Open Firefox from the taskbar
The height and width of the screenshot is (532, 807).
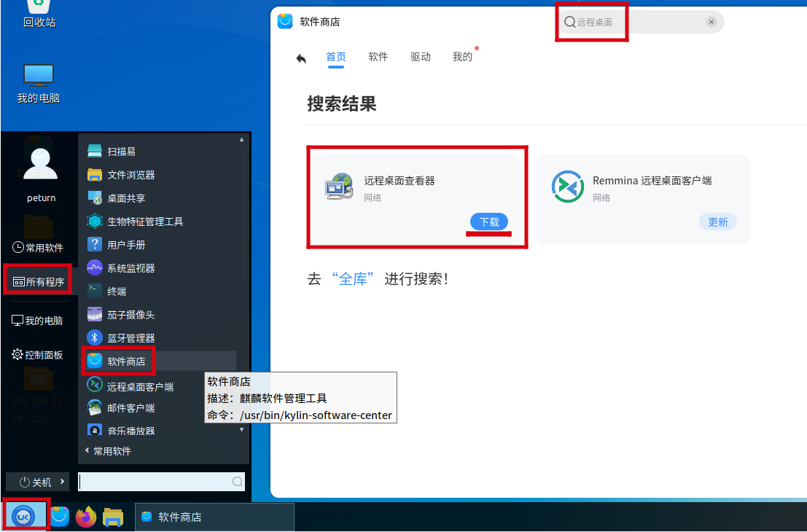86,517
